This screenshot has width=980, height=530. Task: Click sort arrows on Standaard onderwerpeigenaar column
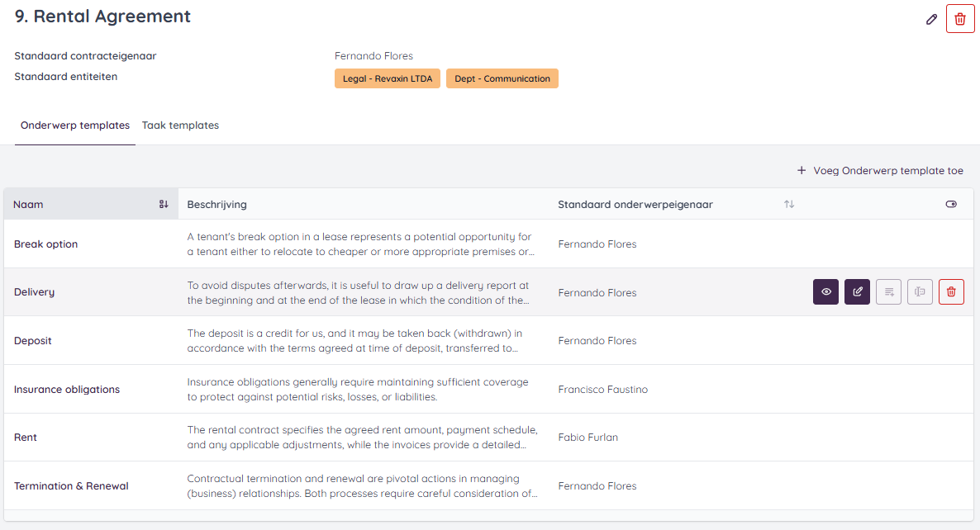(x=789, y=204)
